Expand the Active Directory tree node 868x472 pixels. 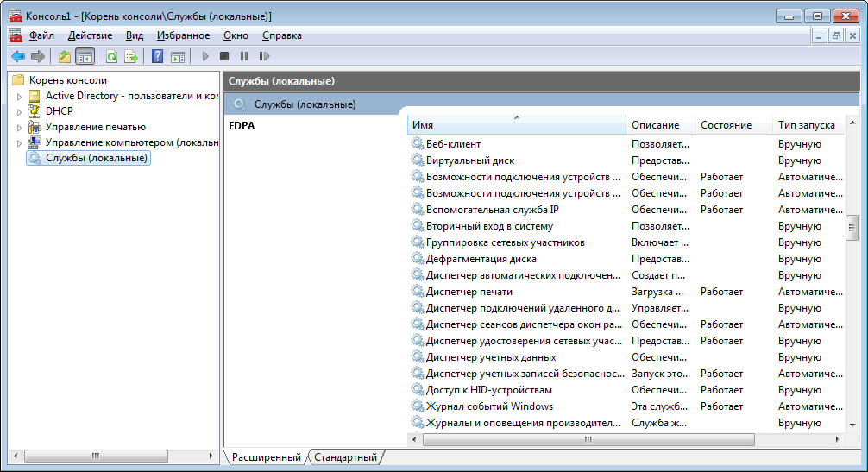coord(19,97)
